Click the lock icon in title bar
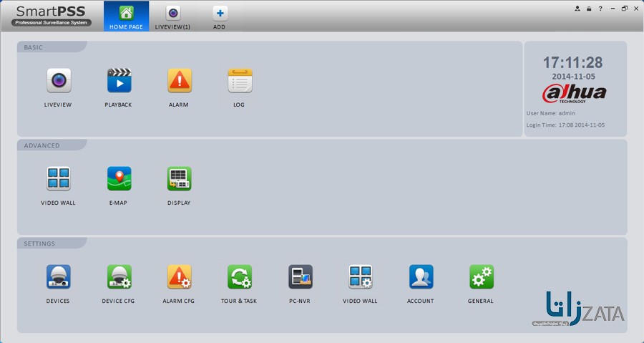The height and width of the screenshot is (343, 644). pos(589,9)
